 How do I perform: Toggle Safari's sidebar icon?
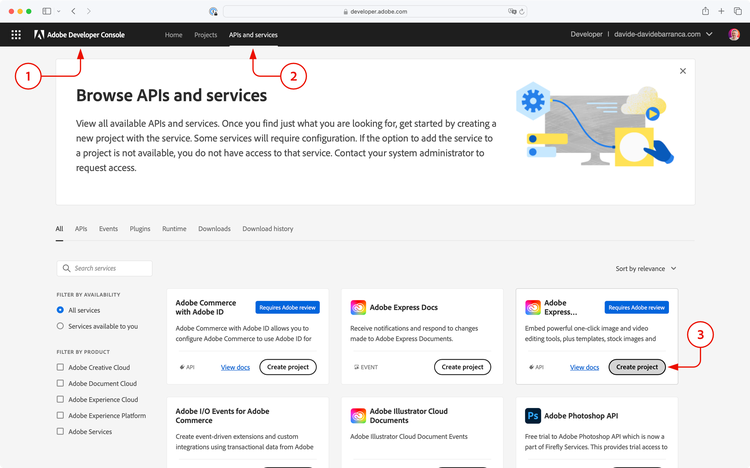click(x=47, y=10)
